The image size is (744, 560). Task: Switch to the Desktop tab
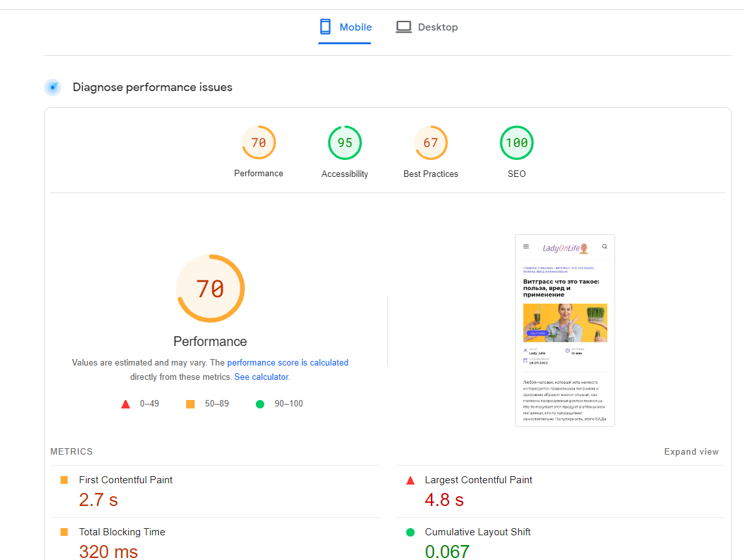point(427,27)
